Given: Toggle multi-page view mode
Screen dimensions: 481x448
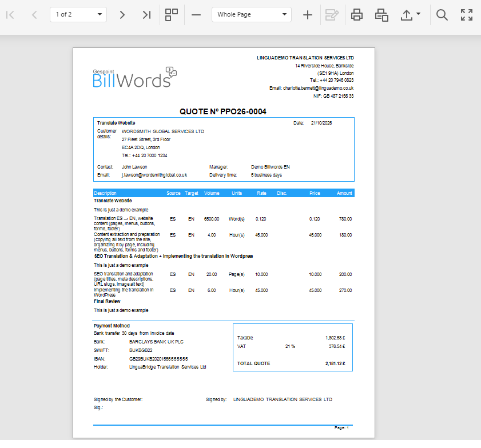Looking at the screenshot, I should [x=172, y=15].
